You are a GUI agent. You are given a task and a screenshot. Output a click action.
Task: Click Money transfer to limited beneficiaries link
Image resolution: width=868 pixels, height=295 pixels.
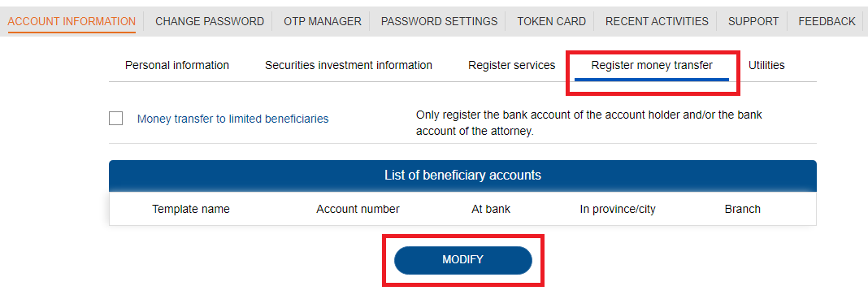(232, 119)
